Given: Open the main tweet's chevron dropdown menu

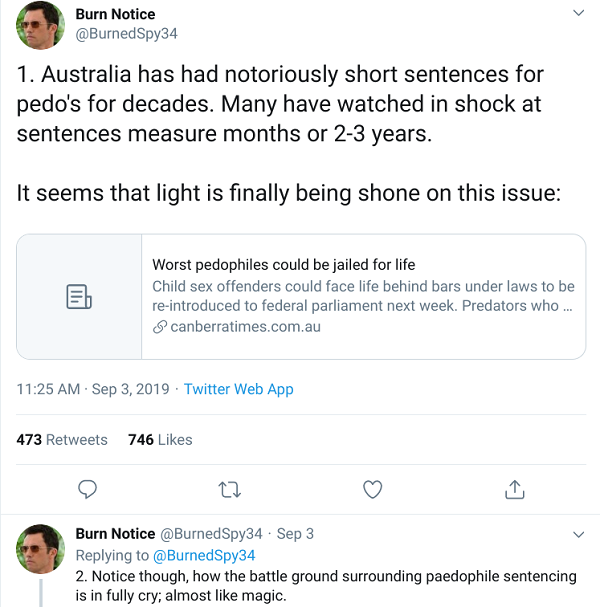Looking at the screenshot, I should point(577,14).
